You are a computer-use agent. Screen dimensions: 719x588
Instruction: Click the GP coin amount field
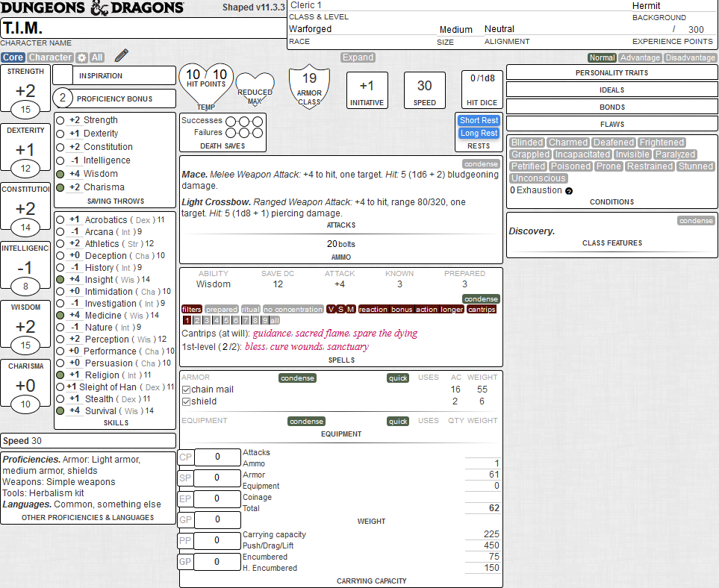[217, 519]
